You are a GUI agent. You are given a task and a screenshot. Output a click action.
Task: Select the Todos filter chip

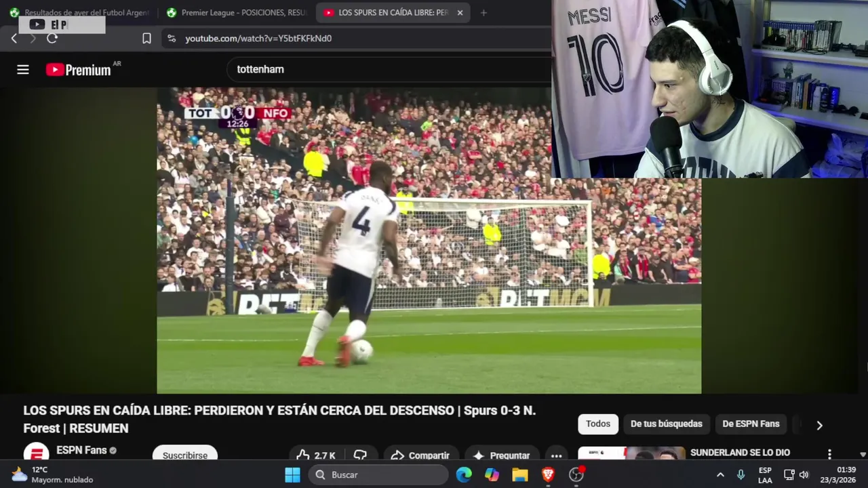pos(598,424)
